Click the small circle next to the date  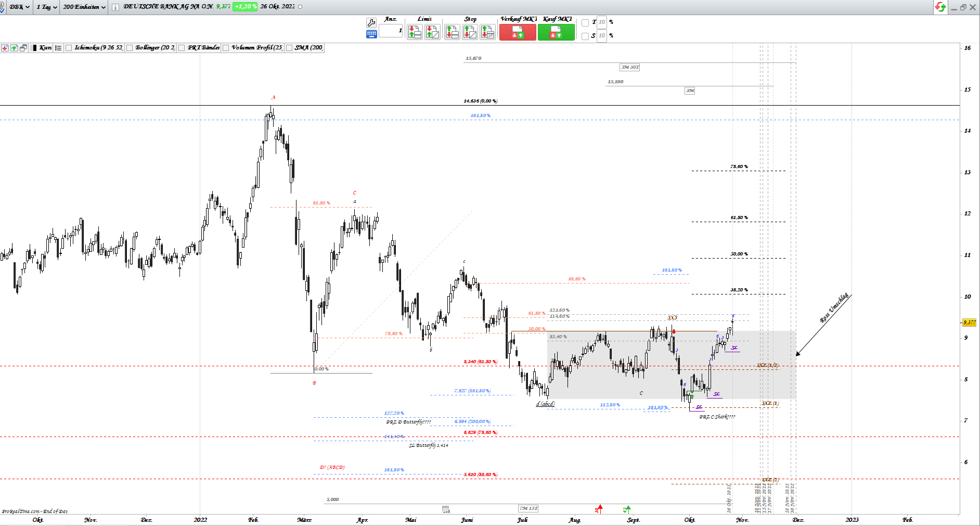(300, 7)
